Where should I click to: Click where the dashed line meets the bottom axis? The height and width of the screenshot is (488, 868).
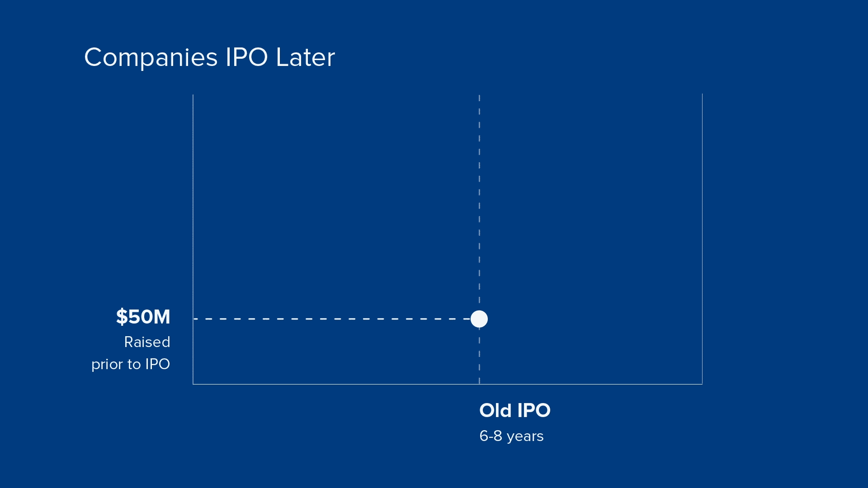click(479, 384)
